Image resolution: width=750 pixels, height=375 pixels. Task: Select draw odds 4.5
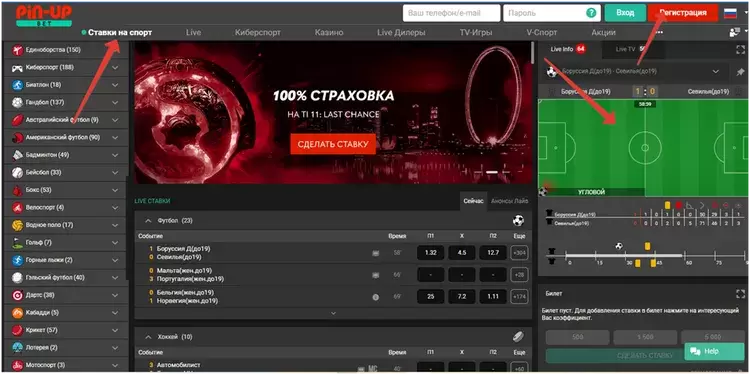tap(462, 253)
